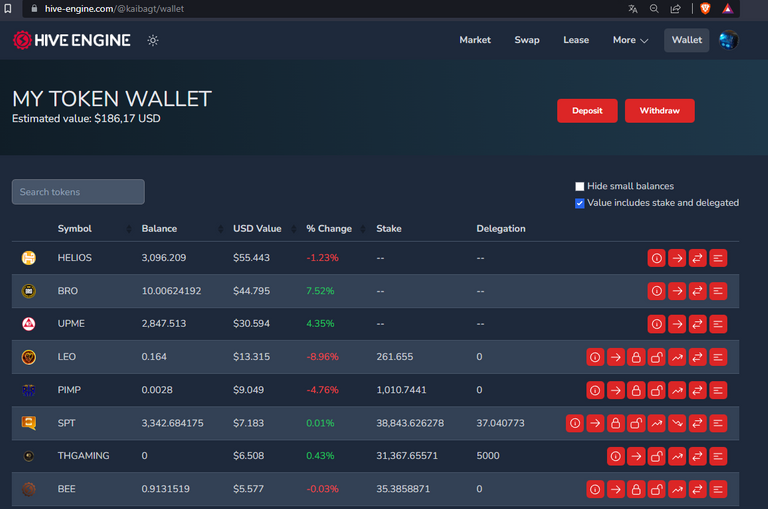Stake PIMP using the lock icon
The image size is (768, 509).
(636, 390)
